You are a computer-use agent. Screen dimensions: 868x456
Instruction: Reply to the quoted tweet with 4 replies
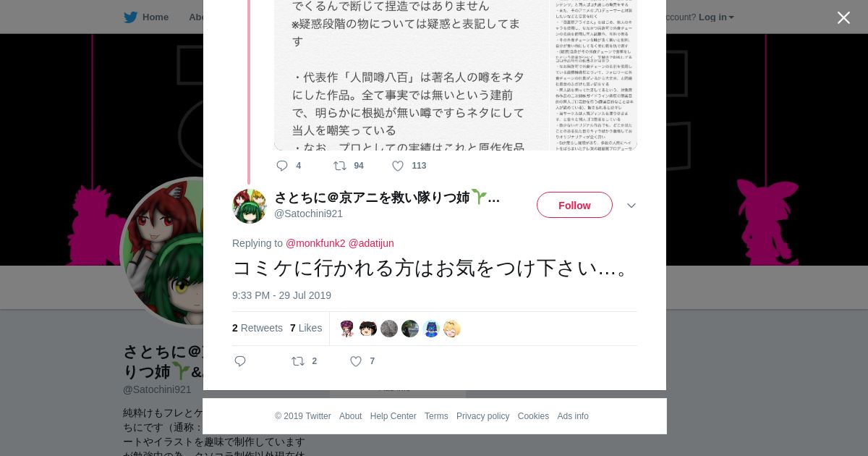tap(282, 166)
